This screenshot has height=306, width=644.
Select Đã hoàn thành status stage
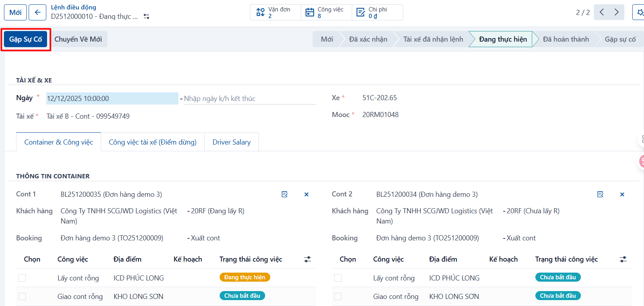(566, 39)
